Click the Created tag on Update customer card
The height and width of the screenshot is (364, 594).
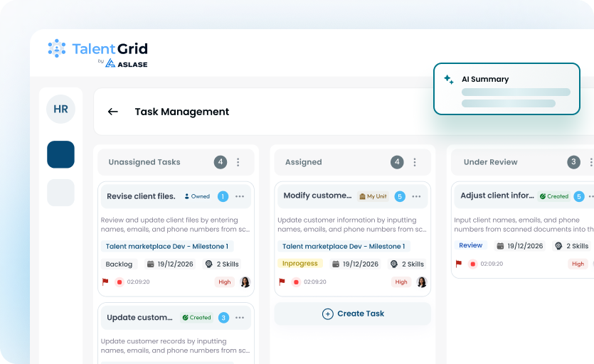tap(196, 317)
